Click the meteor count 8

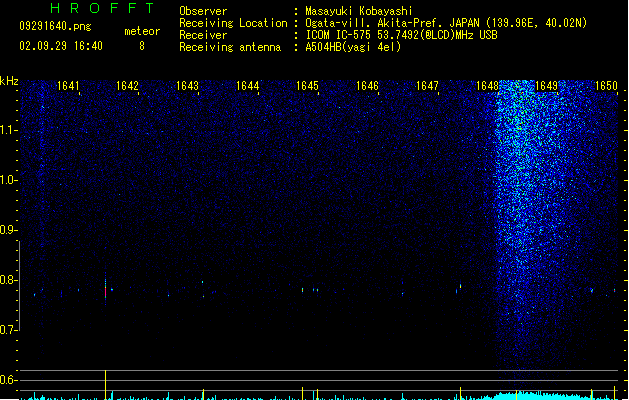142,46
